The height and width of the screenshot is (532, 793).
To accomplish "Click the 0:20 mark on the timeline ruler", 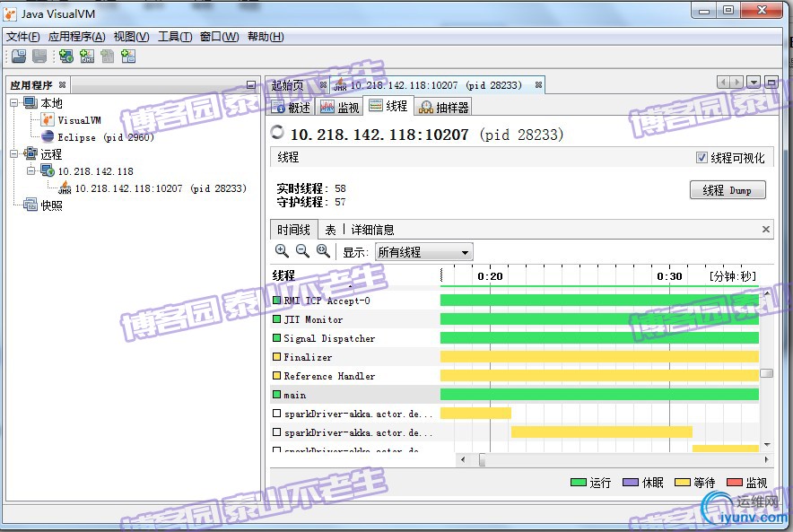I will click(490, 276).
